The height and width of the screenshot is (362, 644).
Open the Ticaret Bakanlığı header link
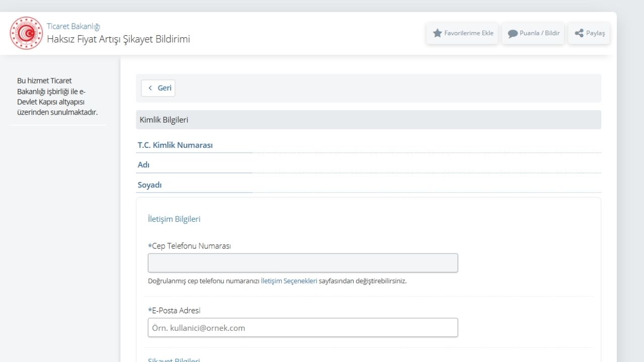click(73, 26)
